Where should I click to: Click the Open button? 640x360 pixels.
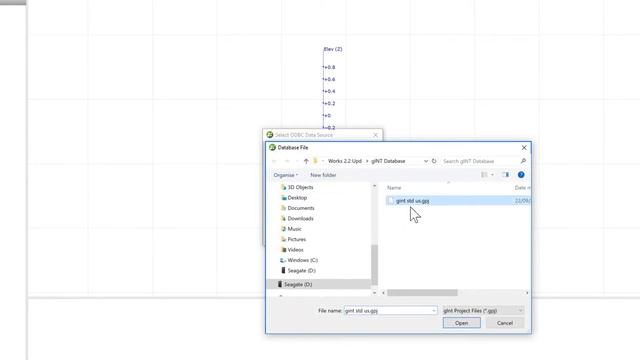462,323
